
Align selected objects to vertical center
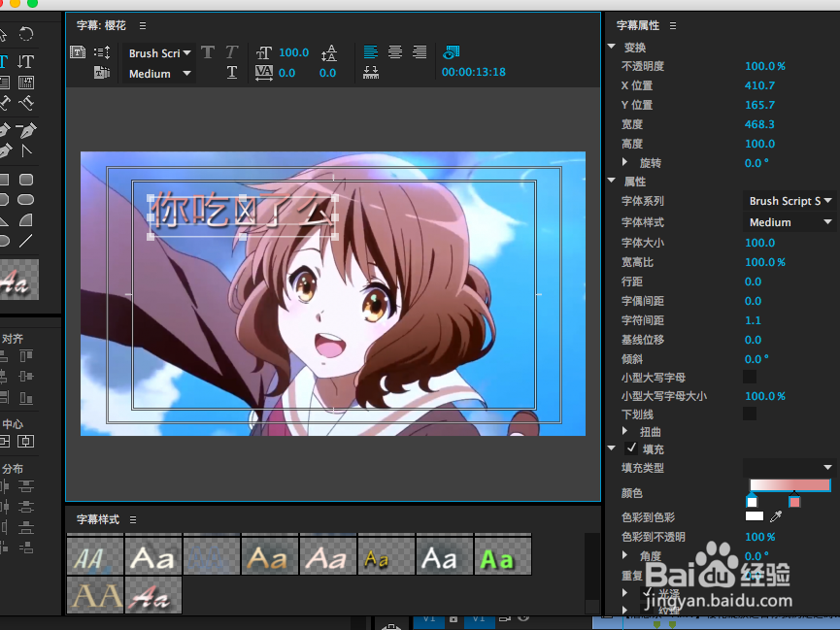tap(25, 377)
